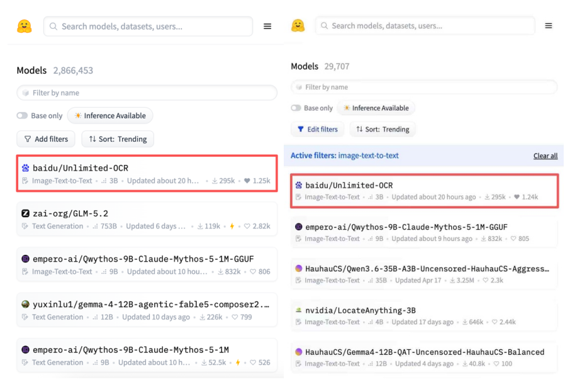Open yuxinlu1/gemma-4-12B-agentic model card
The image size is (587, 392).
tap(147, 310)
